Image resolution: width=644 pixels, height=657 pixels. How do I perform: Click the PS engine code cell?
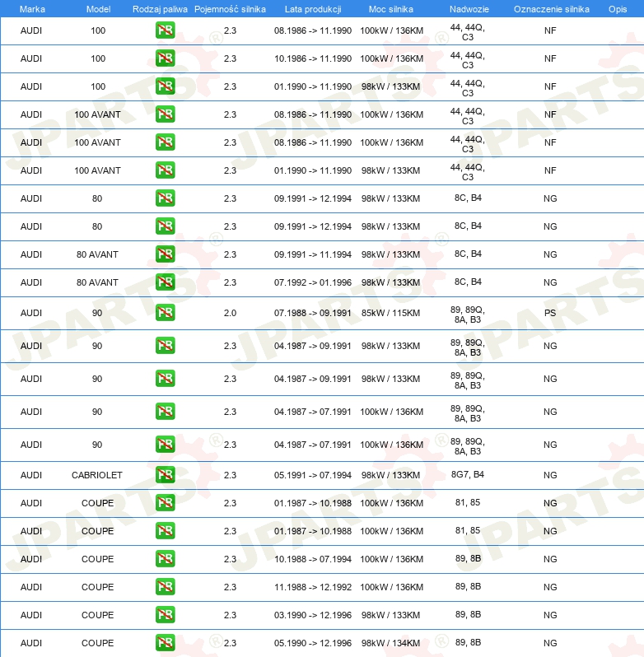click(550, 313)
